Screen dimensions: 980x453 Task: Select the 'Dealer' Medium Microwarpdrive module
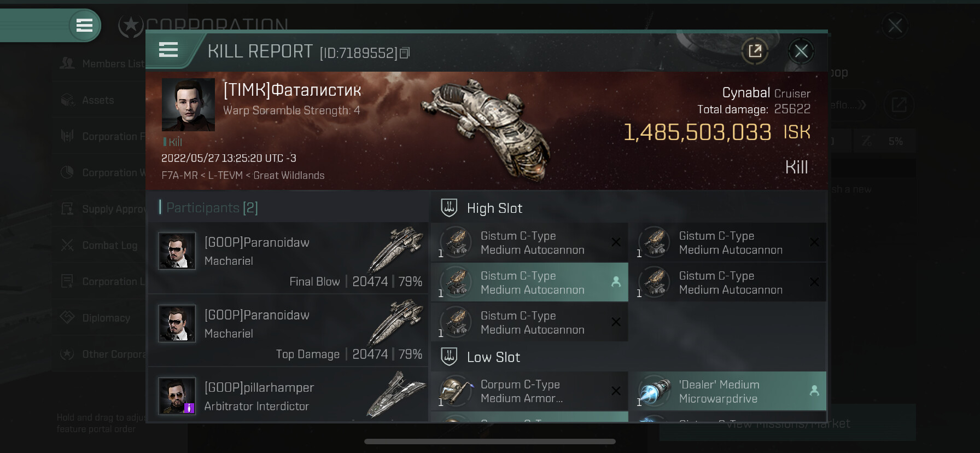pyautogui.click(x=727, y=391)
